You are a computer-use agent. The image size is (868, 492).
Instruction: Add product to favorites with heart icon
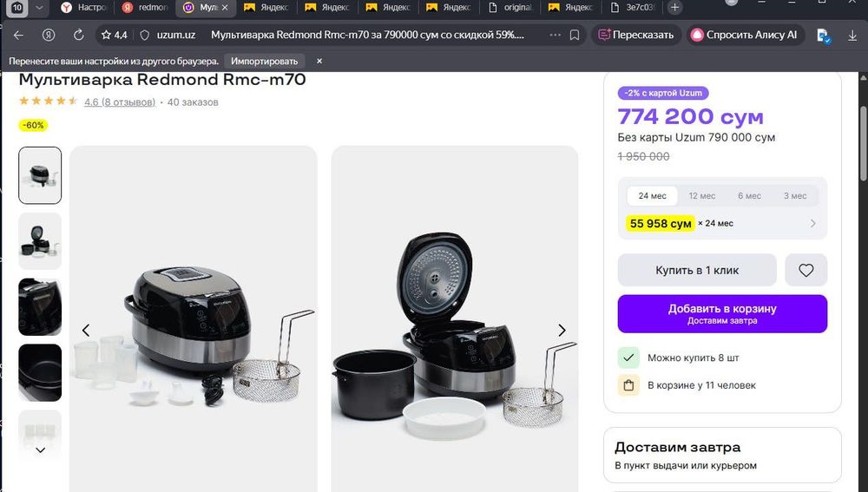(x=806, y=271)
